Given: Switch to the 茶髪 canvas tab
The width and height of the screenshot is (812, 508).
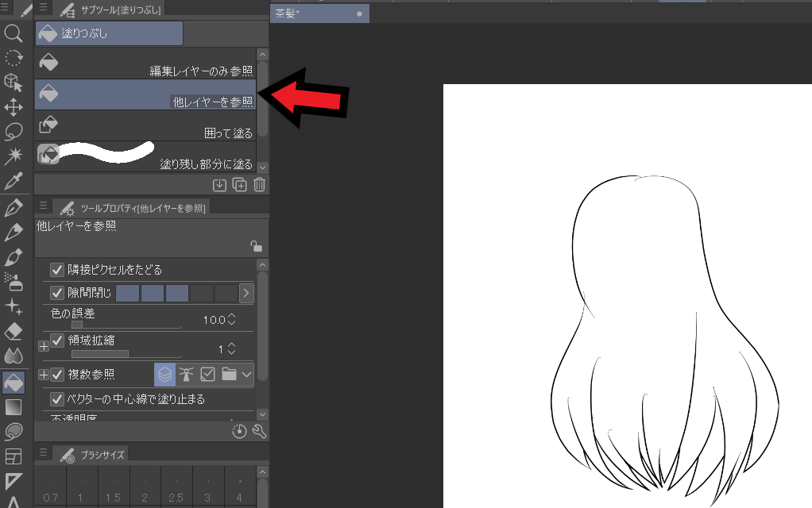Looking at the screenshot, I should (x=319, y=13).
